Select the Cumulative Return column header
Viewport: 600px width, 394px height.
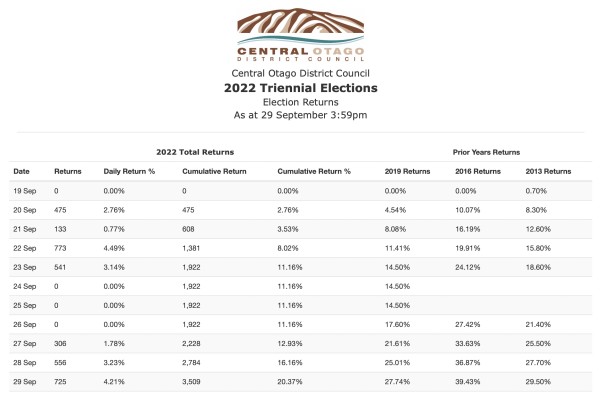pos(214,171)
